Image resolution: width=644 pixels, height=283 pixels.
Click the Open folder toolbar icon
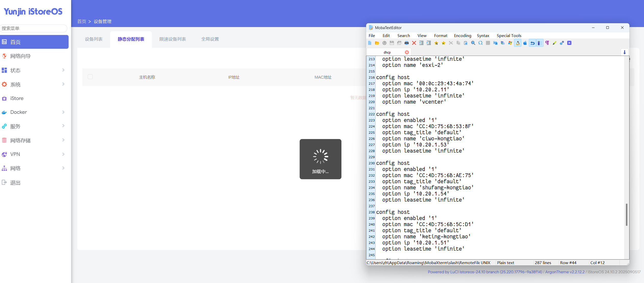(x=377, y=43)
